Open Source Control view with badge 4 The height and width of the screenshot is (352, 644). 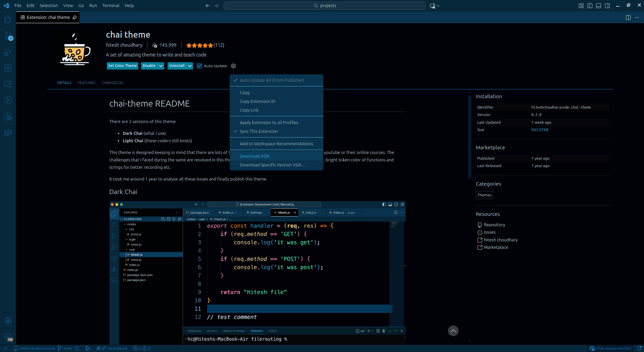(x=8, y=36)
